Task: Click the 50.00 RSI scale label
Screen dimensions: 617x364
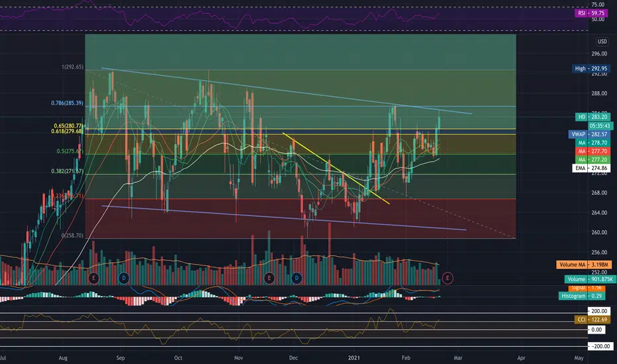Action: tap(598, 19)
